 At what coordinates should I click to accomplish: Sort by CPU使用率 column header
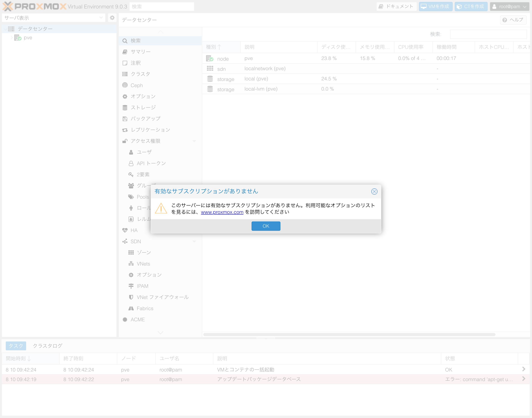[x=413, y=47]
